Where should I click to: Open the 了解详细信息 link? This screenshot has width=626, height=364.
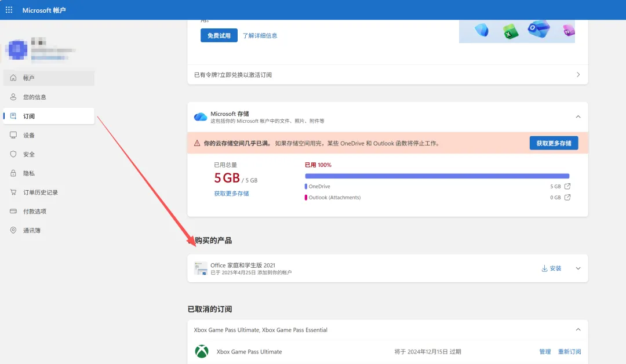pos(260,35)
